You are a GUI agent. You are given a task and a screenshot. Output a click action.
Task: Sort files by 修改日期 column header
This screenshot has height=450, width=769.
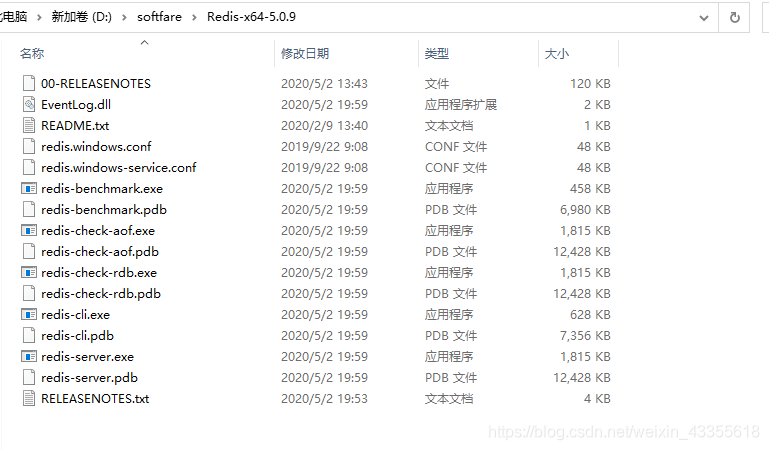pos(305,53)
